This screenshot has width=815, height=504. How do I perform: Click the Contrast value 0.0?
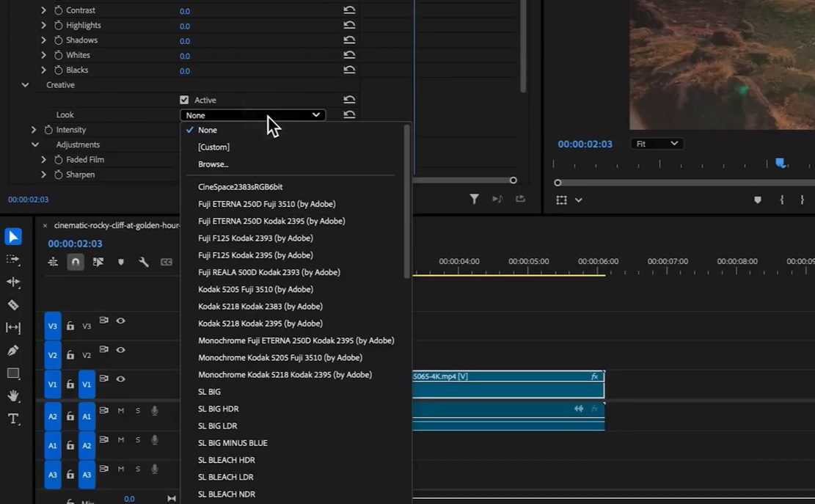(x=185, y=11)
